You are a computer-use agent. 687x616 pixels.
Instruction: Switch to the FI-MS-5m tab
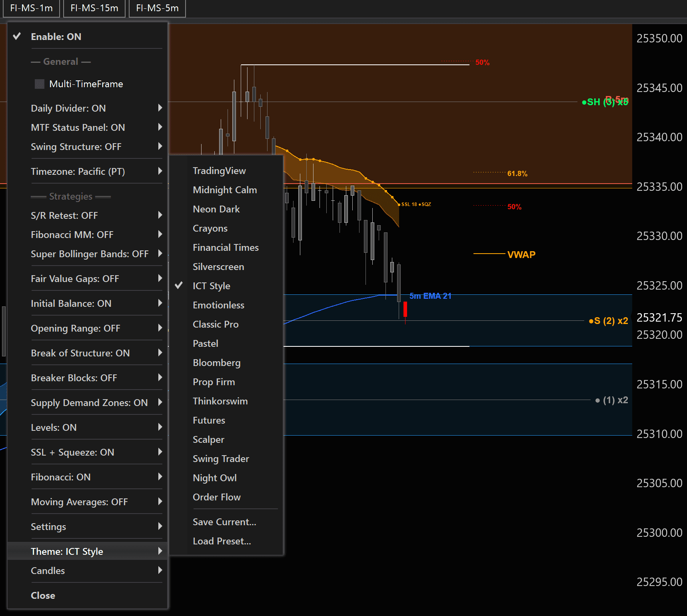coord(157,8)
